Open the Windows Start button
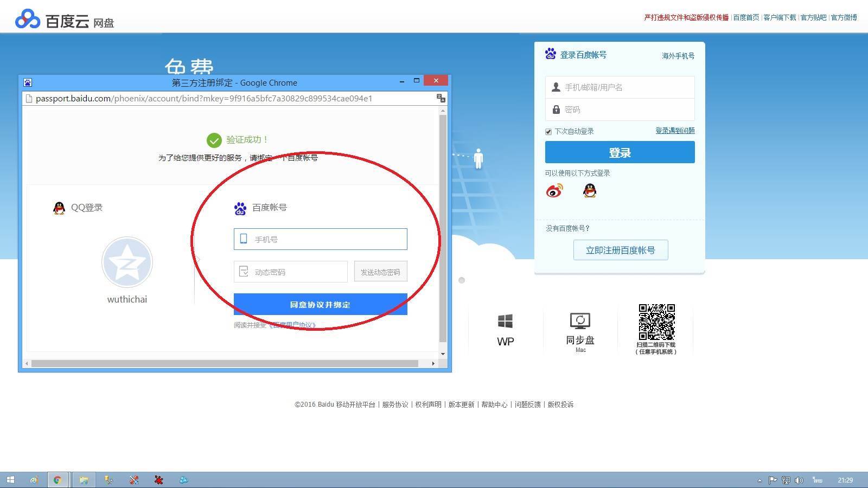 [10, 480]
